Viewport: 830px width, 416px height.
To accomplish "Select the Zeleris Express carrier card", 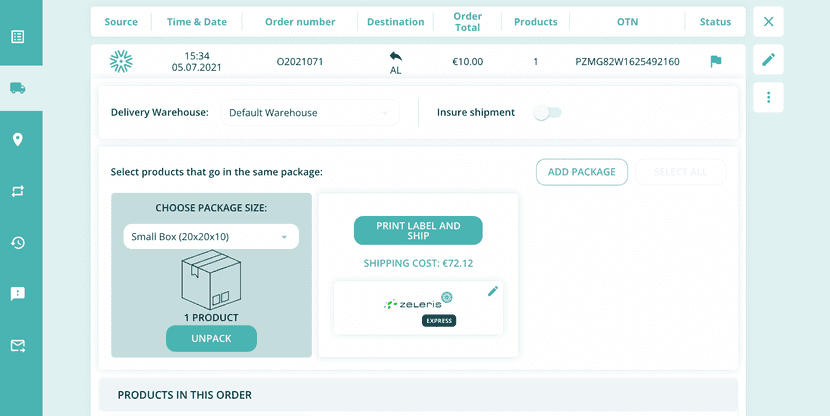I will coord(418,308).
